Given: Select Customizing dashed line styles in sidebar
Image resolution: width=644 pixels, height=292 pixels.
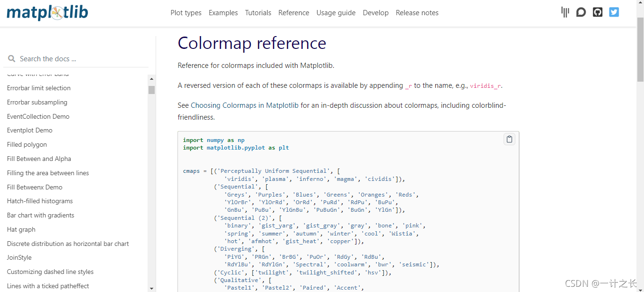Looking at the screenshot, I should [x=50, y=272].
